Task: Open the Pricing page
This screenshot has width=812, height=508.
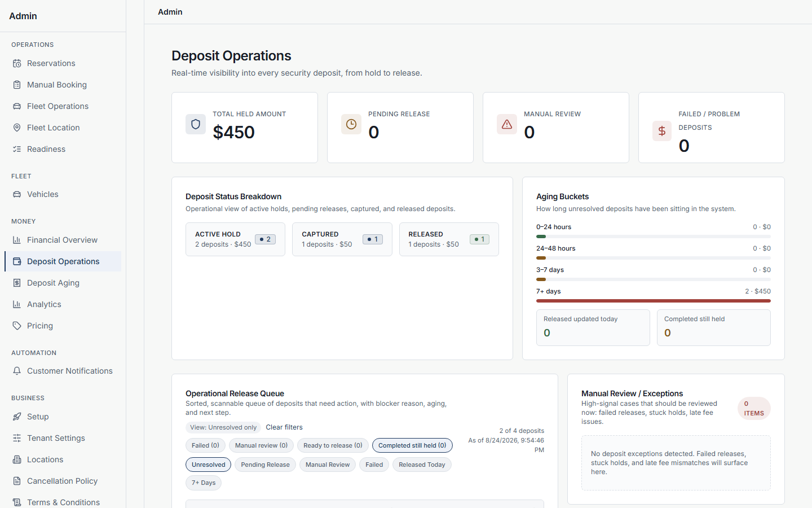Action: click(x=63, y=326)
